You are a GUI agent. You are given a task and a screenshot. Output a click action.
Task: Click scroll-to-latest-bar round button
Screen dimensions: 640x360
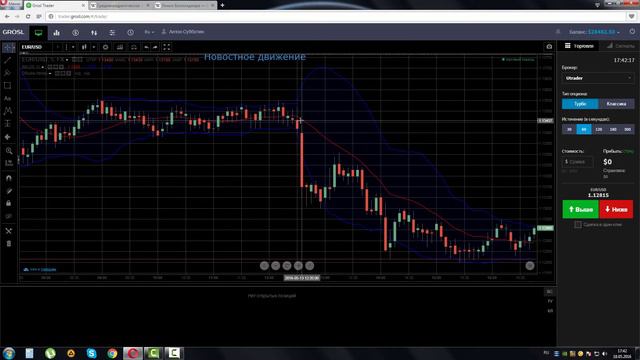pos(530,266)
